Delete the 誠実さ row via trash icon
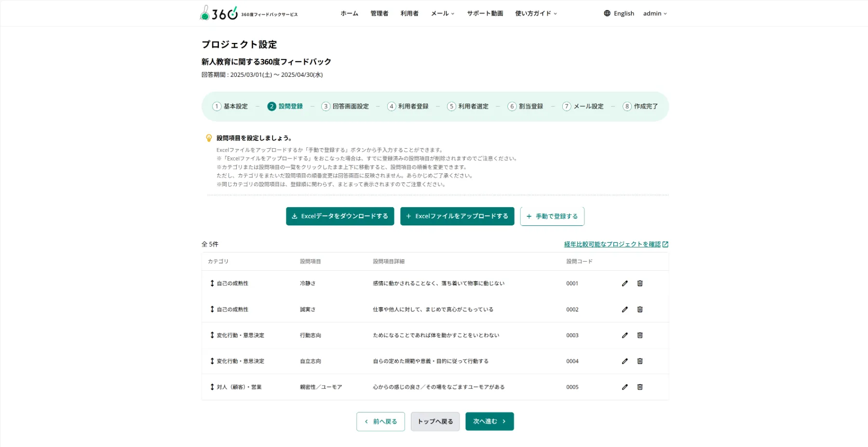The width and height of the screenshot is (868, 447). point(640,309)
